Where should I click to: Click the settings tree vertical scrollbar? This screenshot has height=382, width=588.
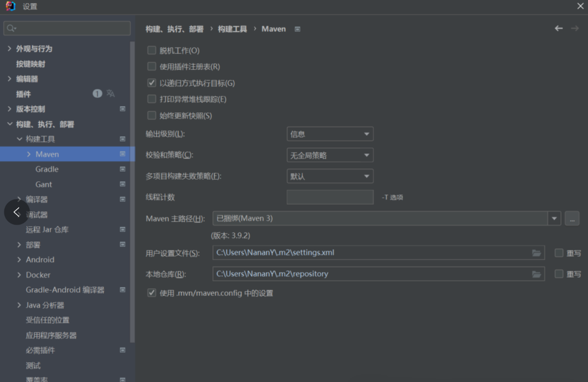coord(132,191)
